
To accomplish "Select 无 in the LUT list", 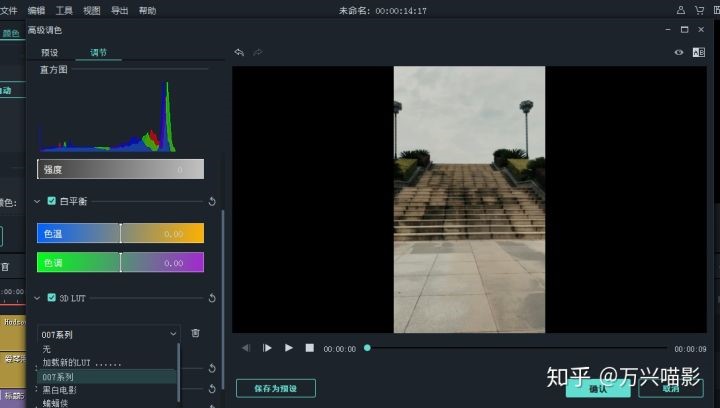I will [46, 349].
